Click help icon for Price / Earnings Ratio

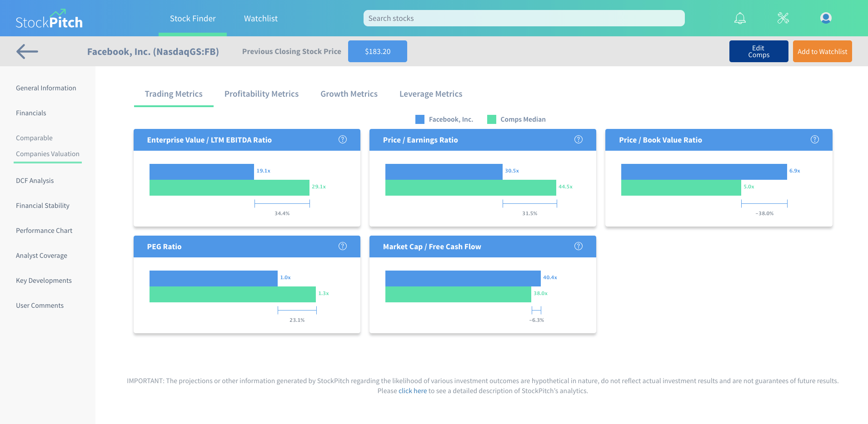coord(579,139)
